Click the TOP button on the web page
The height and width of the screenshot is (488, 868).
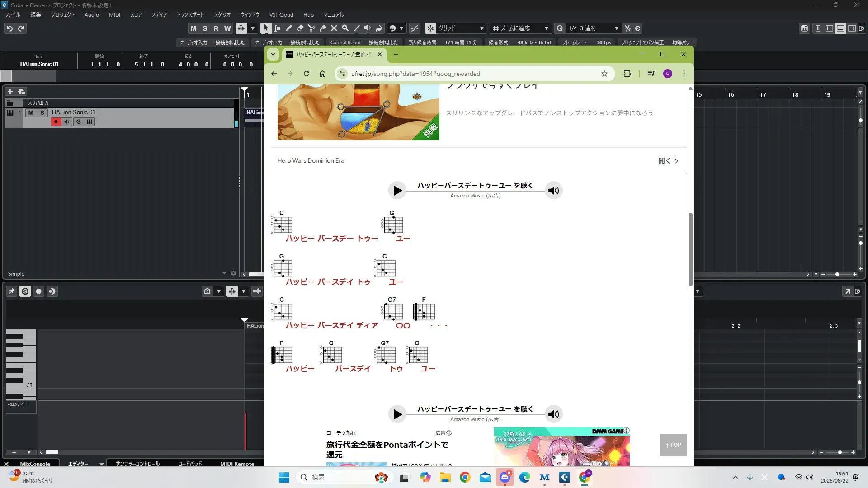click(673, 445)
